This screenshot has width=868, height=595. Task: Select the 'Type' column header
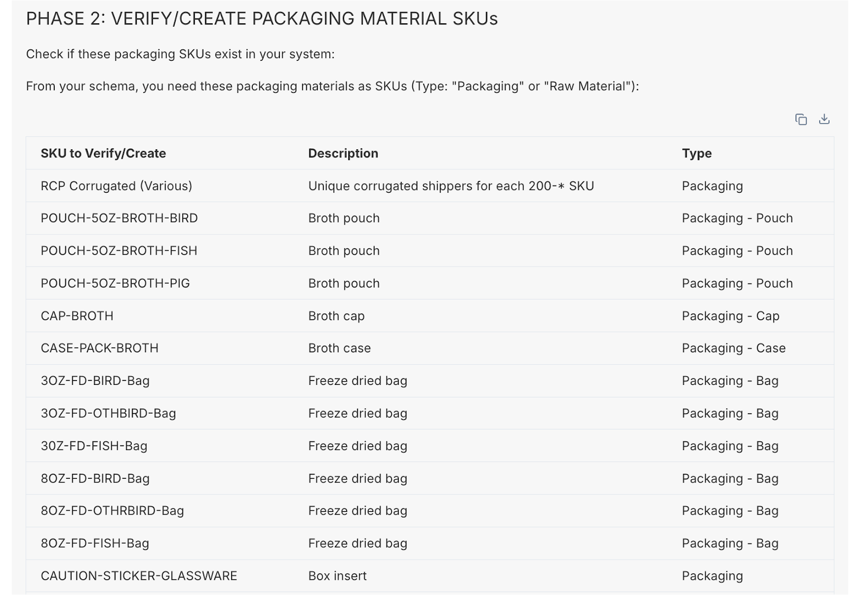coord(697,153)
